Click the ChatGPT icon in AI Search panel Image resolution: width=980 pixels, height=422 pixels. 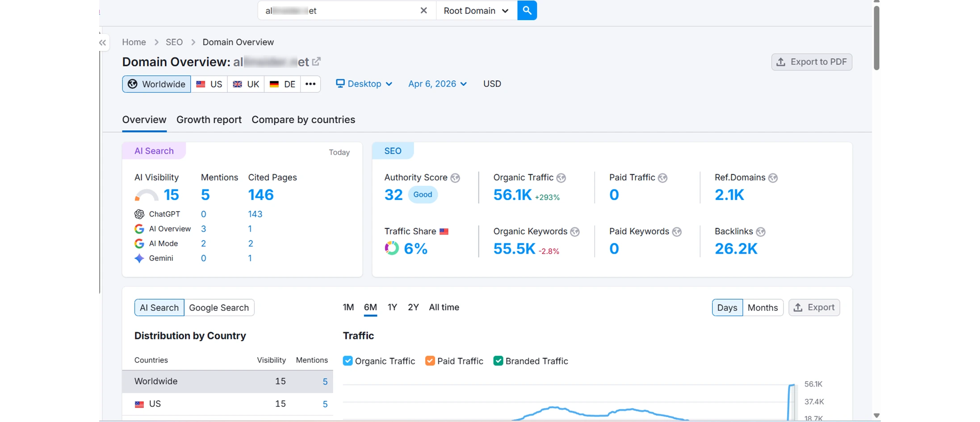pyautogui.click(x=139, y=214)
